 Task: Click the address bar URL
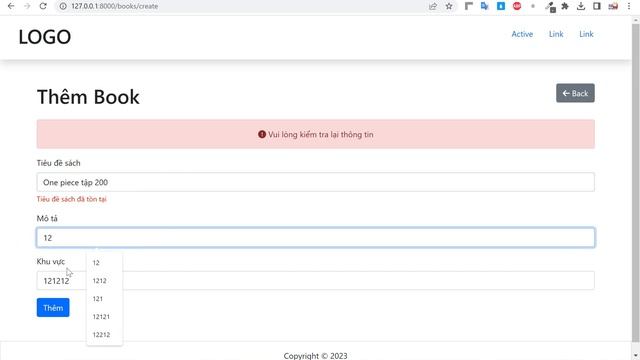[x=115, y=6]
